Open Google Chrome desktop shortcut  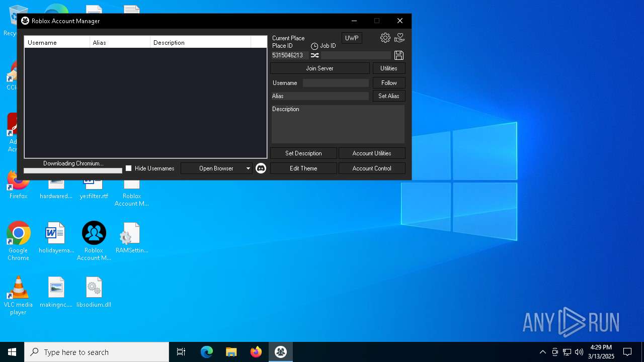[18, 241]
